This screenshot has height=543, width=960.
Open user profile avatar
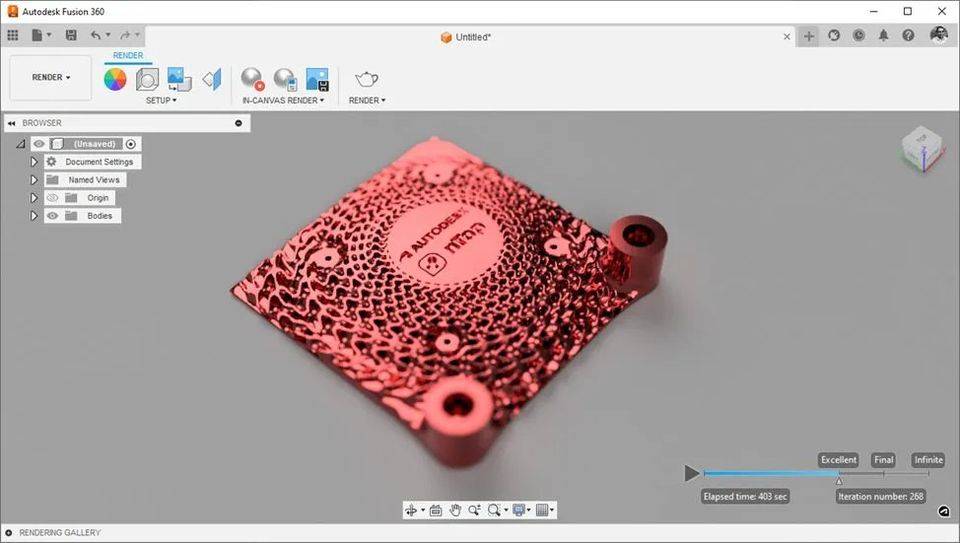pos(939,35)
